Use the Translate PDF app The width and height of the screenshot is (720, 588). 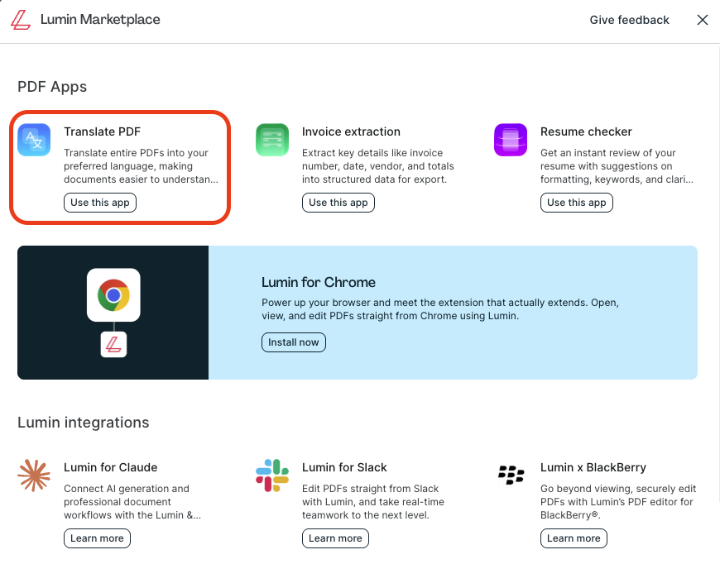click(x=100, y=203)
